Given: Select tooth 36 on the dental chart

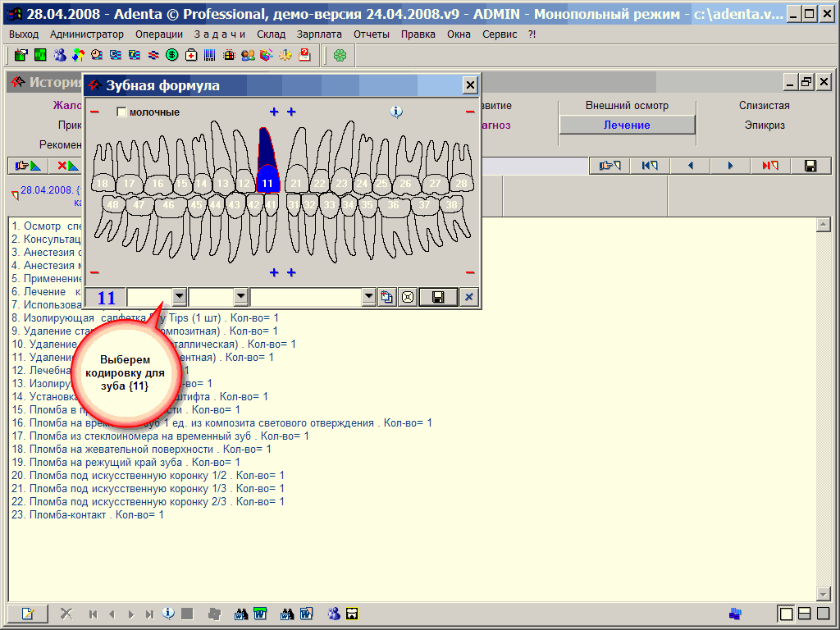Looking at the screenshot, I should 394,204.
